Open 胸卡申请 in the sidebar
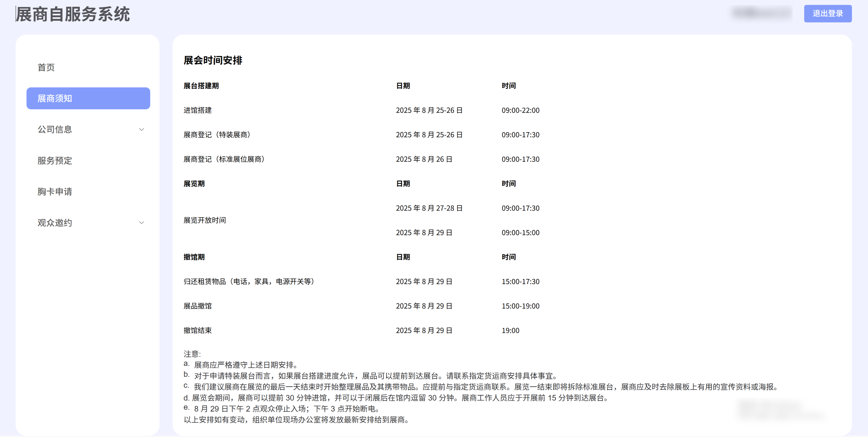Screen dimensions: 868x437 (55, 191)
